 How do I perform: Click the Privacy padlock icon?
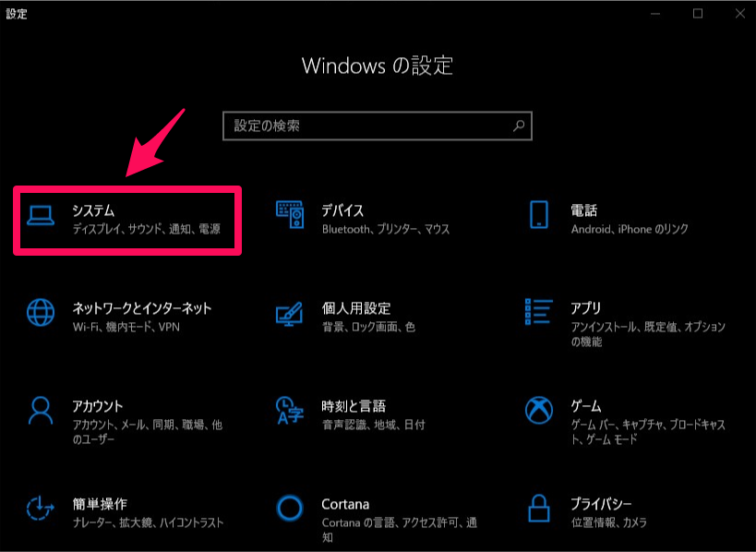click(539, 508)
